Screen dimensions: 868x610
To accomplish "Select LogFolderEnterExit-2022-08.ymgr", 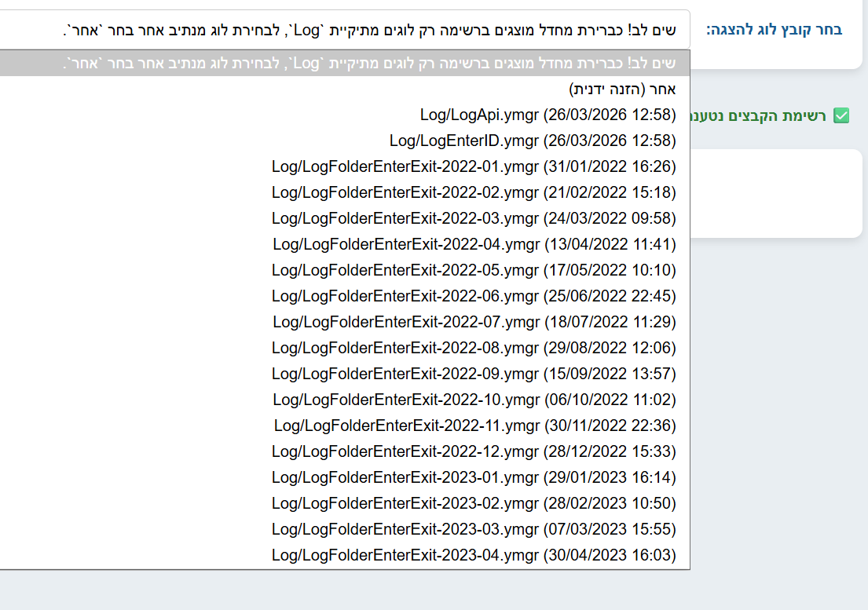I will point(474,347).
